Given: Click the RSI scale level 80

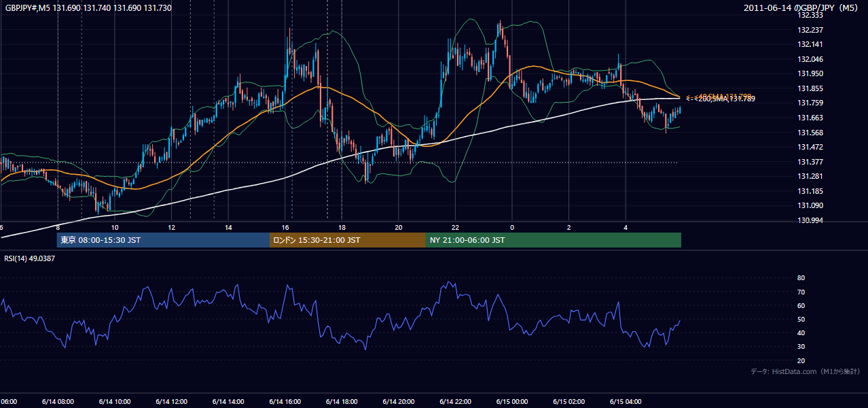Looking at the screenshot, I should point(801,278).
